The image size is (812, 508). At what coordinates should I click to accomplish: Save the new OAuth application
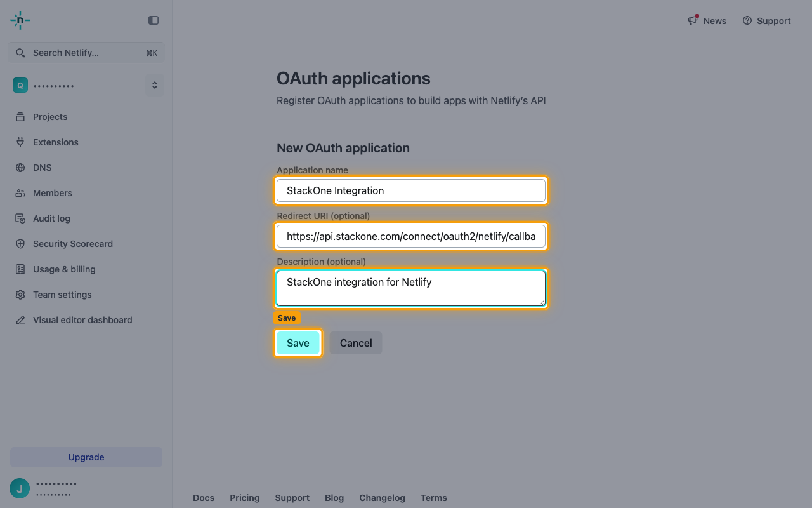click(x=298, y=343)
